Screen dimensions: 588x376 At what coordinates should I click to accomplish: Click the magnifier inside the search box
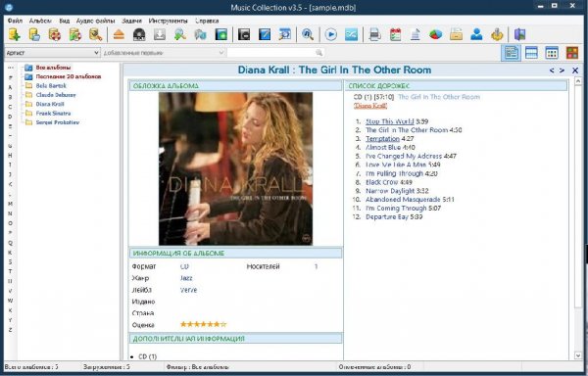[x=318, y=53]
